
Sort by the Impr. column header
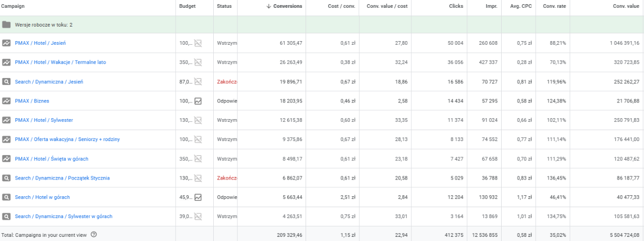coord(491,6)
